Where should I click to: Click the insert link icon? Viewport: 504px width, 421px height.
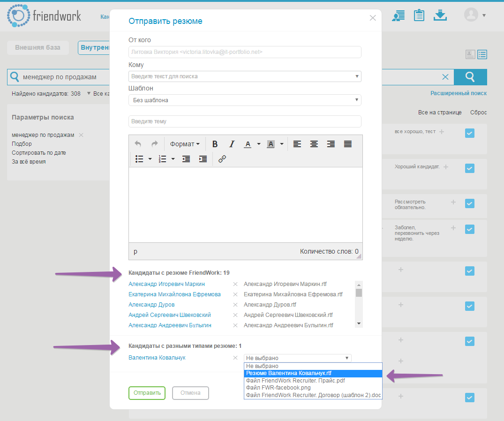pyautogui.click(x=221, y=159)
